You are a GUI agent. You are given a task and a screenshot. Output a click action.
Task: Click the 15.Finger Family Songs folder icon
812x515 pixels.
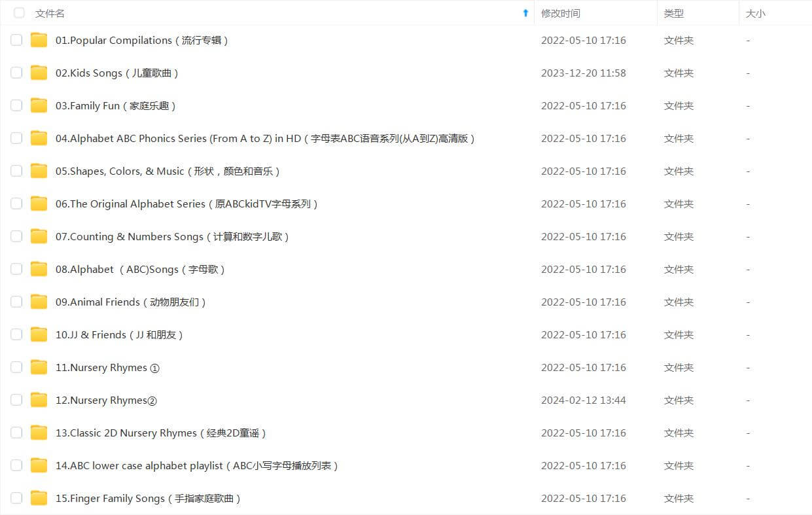39,499
